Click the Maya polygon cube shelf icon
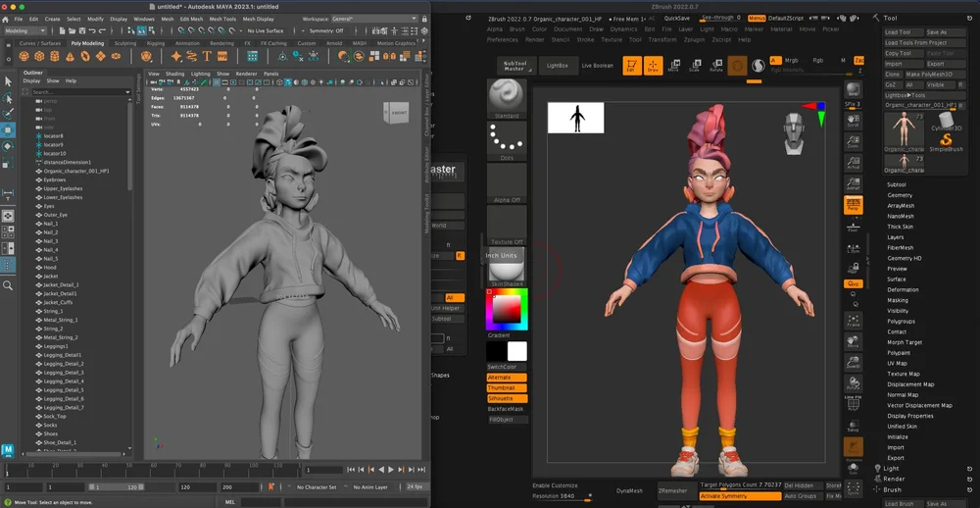Image resolution: width=980 pixels, height=508 pixels. pyautogui.click(x=39, y=56)
